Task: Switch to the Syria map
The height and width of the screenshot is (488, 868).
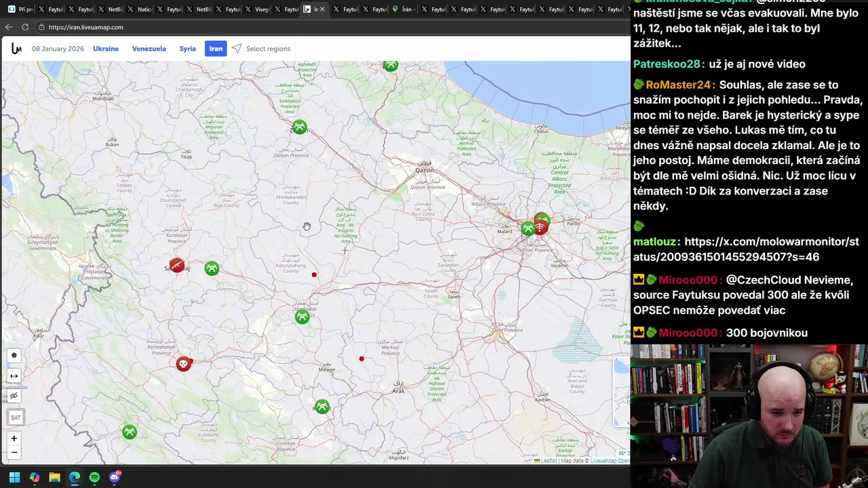Action: (x=188, y=49)
